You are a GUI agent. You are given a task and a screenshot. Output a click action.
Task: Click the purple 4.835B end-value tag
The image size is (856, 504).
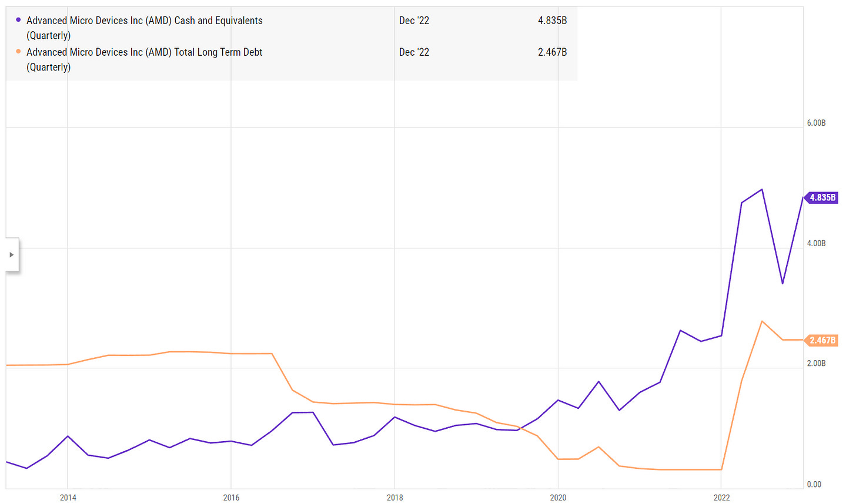pos(821,197)
